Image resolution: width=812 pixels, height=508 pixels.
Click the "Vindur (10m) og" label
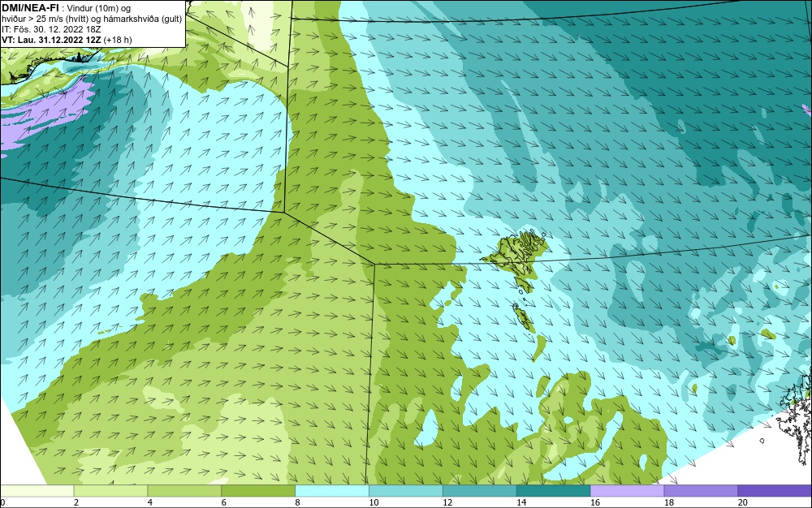pos(99,8)
